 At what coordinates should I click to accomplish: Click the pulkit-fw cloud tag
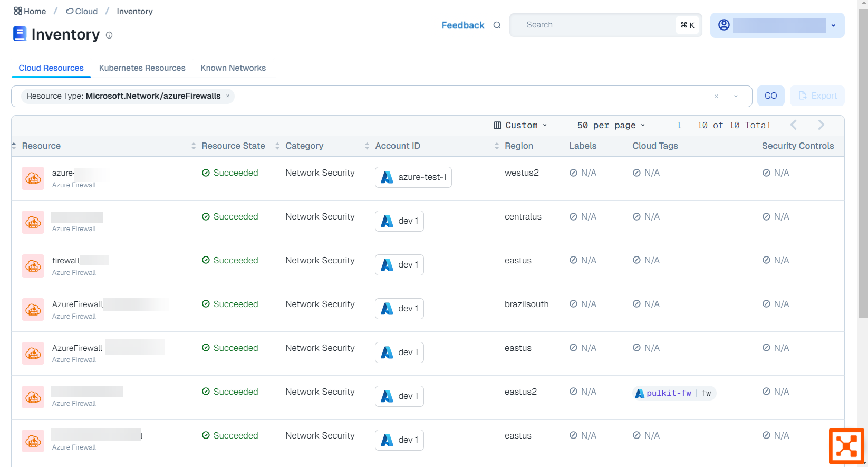pyautogui.click(x=674, y=393)
